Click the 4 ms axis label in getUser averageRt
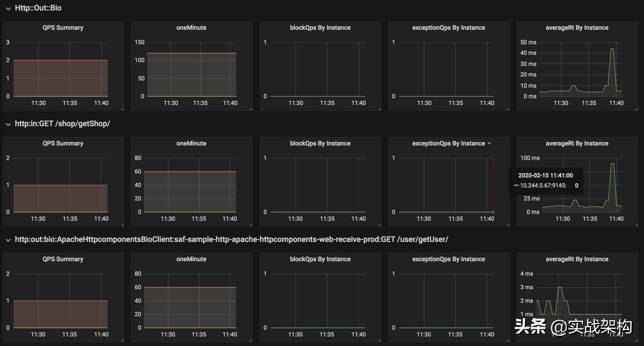Viewport: 644px width, 346px height. [526, 274]
